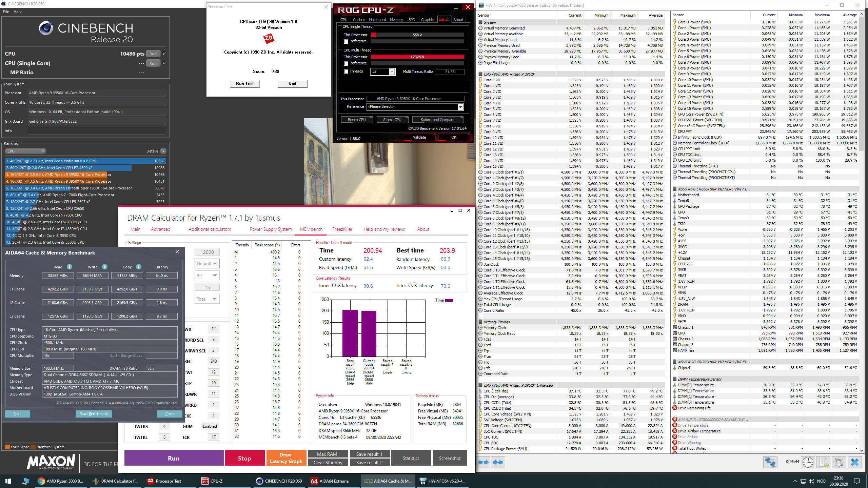Click AIDA64 Copy info icon
The height and width of the screenshot is (488, 868).
click(139, 267)
